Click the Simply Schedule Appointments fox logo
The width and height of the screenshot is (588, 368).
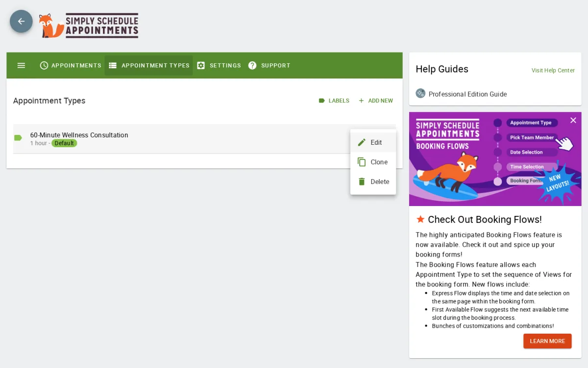(89, 26)
